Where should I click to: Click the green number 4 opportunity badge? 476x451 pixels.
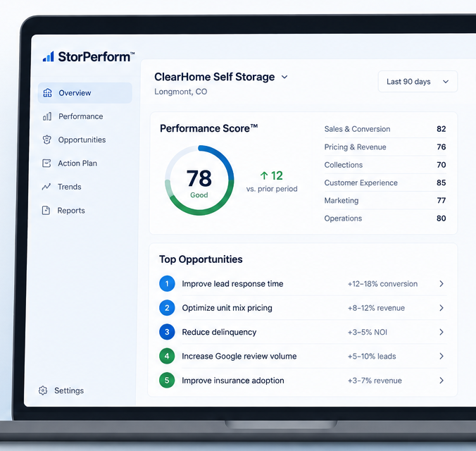click(x=167, y=356)
